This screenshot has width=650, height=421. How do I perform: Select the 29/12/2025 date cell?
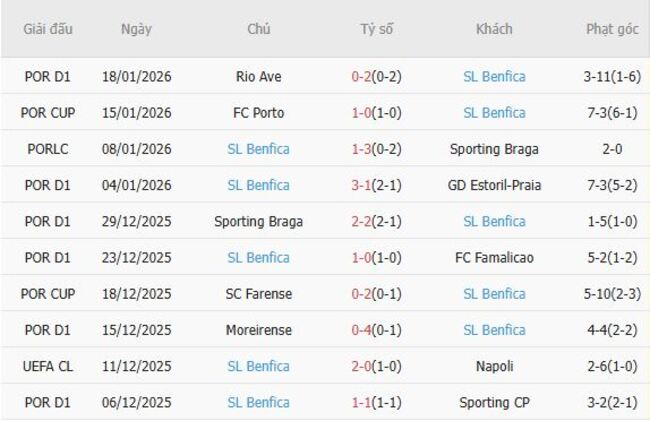(x=136, y=221)
